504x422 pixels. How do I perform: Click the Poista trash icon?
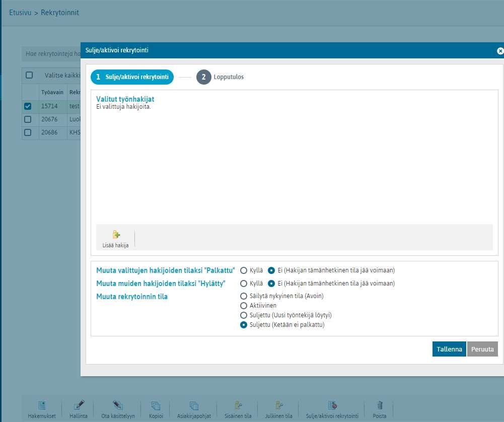380,405
